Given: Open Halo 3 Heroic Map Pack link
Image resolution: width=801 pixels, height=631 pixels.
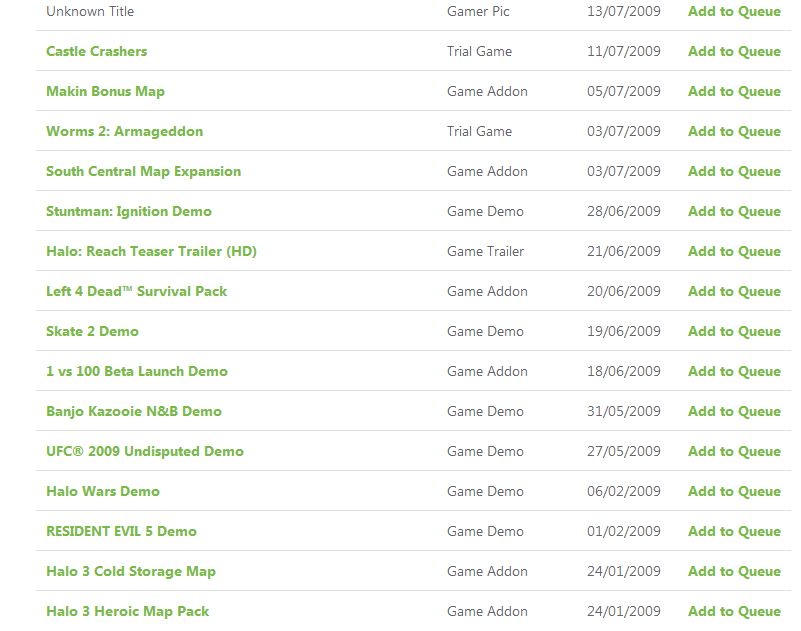Looking at the screenshot, I should pyautogui.click(x=128, y=611).
